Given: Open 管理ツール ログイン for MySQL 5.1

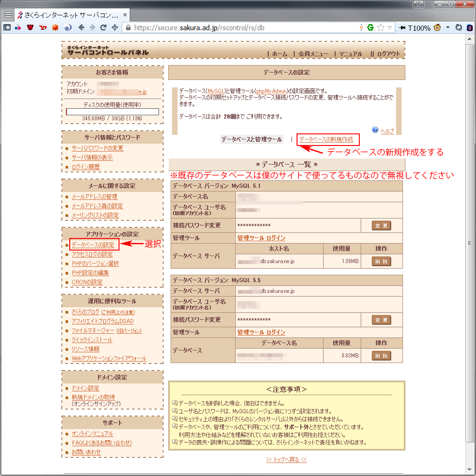Looking at the screenshot, I should click(261, 238).
